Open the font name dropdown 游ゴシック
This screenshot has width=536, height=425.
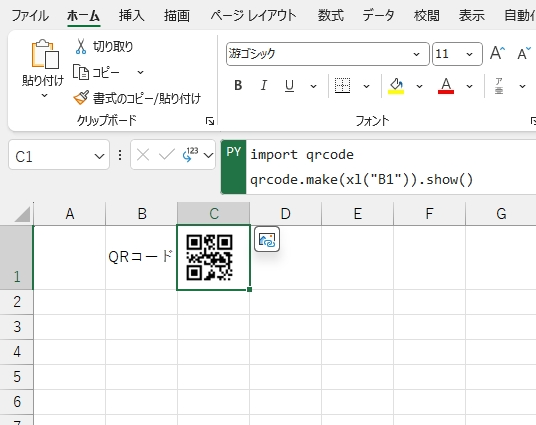(x=416, y=54)
